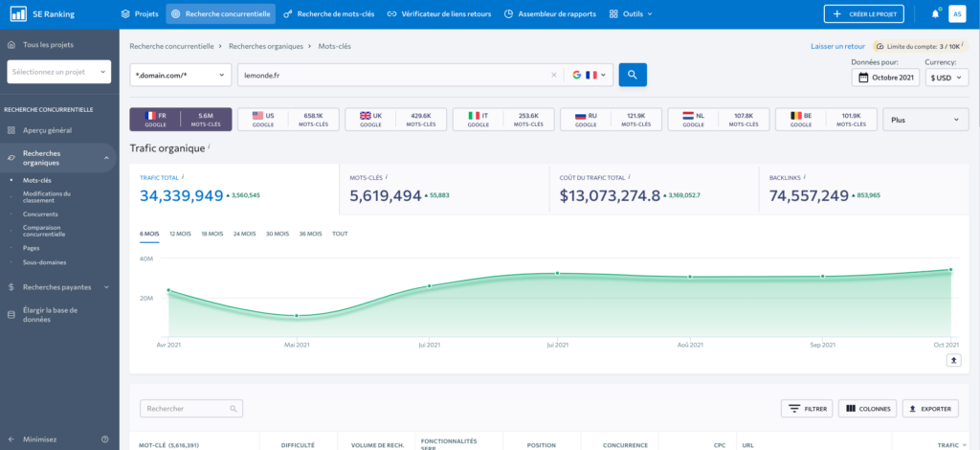The height and width of the screenshot is (450, 980).
Task: Select the UK Google database card
Action: click(x=393, y=120)
